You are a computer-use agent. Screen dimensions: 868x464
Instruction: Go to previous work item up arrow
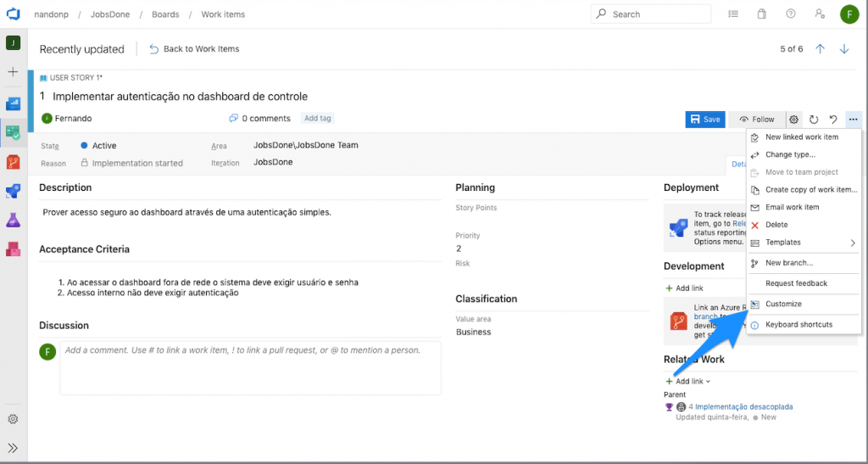(820, 48)
